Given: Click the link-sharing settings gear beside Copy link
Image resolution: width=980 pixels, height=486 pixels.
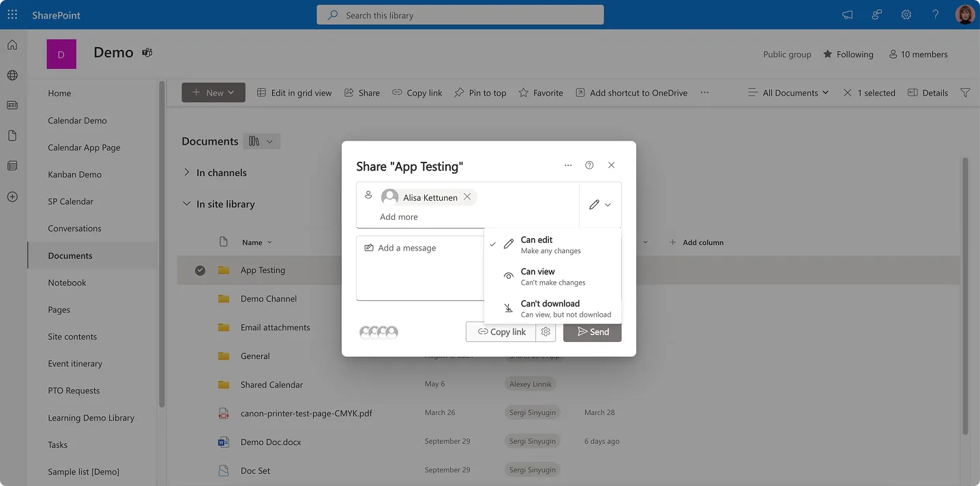Looking at the screenshot, I should pos(545,332).
